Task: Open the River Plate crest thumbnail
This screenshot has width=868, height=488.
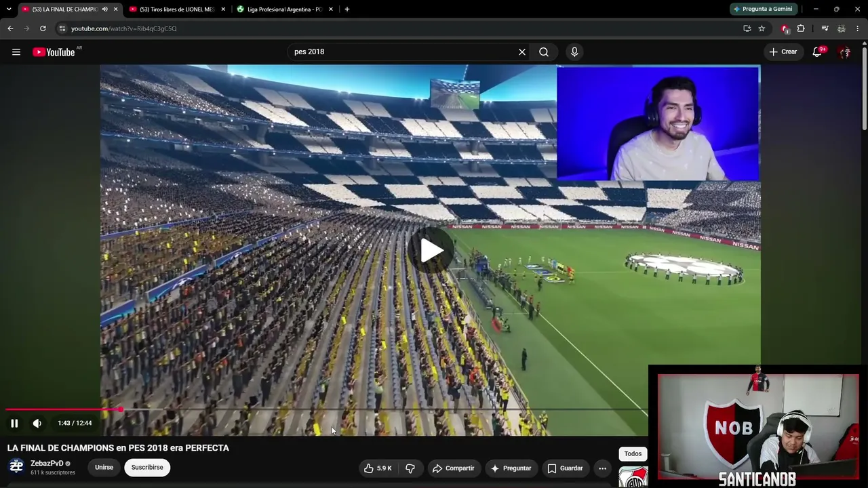Action: pyautogui.click(x=633, y=476)
